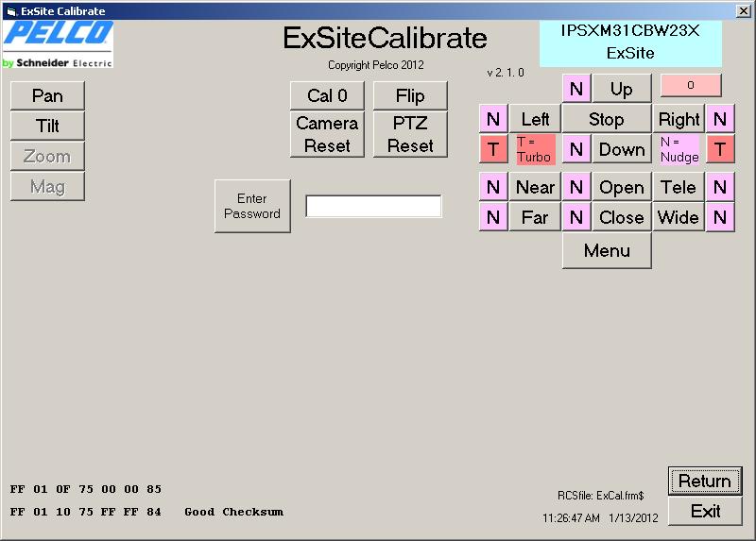756x541 pixels.
Task: Nudge zoom with the N button beside Tele
Action: coord(720,186)
